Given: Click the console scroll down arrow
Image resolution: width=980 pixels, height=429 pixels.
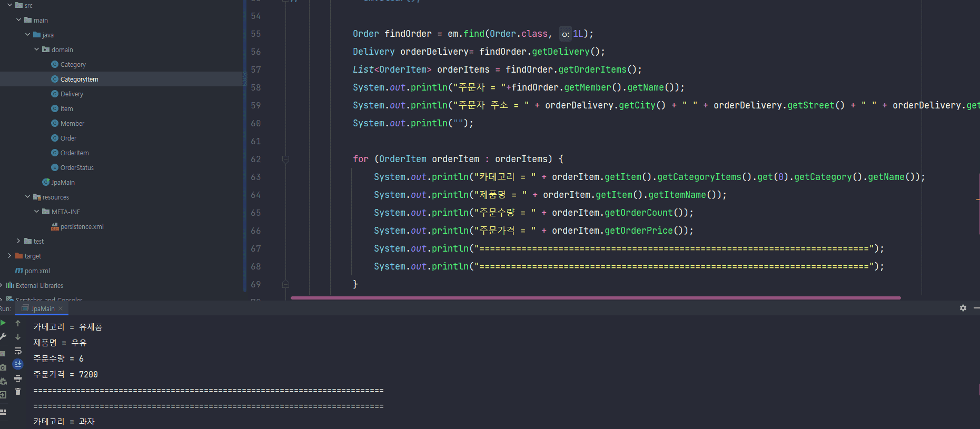Looking at the screenshot, I should (x=18, y=337).
